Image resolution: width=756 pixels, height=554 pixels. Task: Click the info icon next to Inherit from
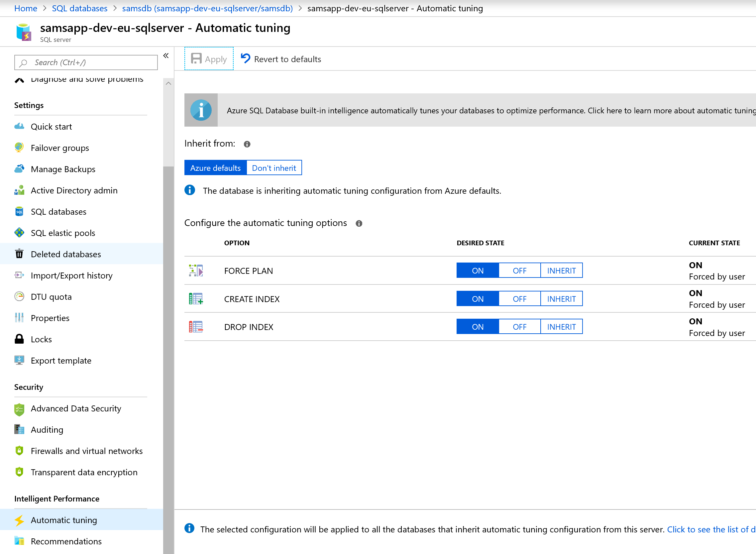(247, 144)
